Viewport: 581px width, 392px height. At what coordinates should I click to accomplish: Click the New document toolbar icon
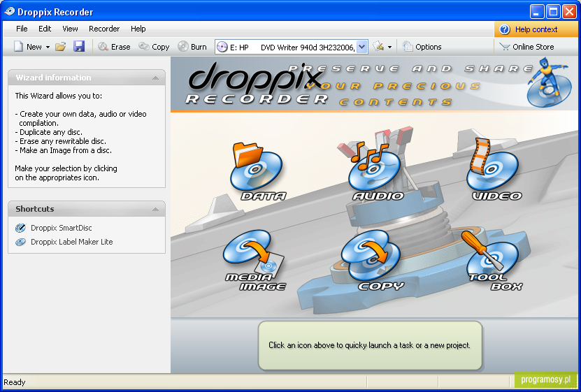(18, 47)
